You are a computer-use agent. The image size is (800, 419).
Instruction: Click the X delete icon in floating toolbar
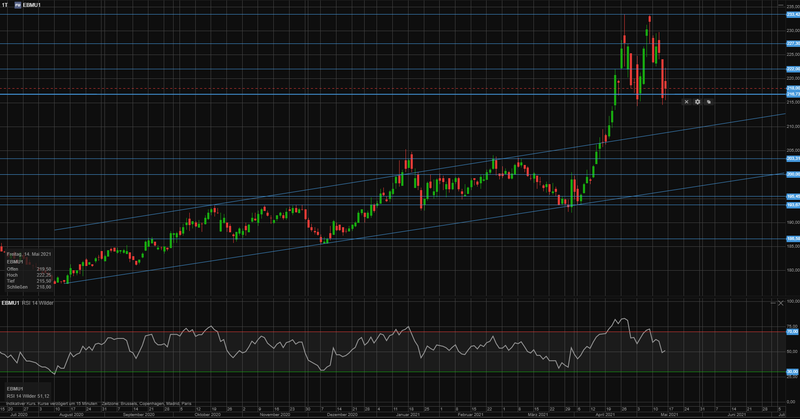tap(686, 102)
